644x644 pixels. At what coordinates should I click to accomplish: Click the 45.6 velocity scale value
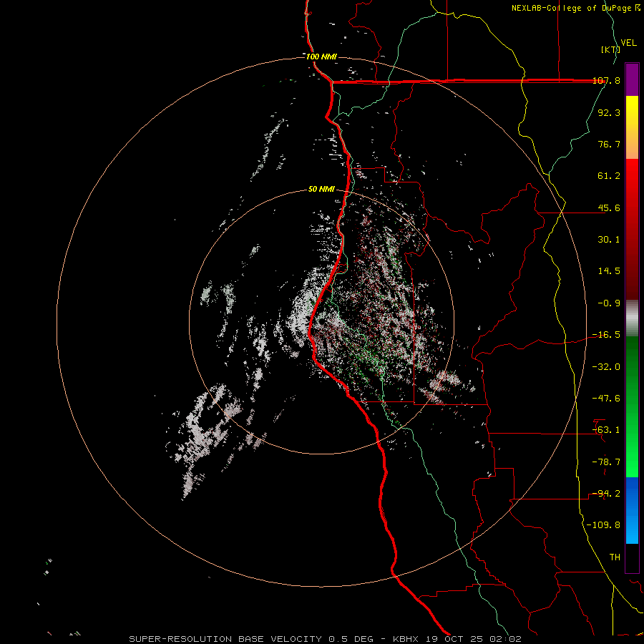(609, 208)
